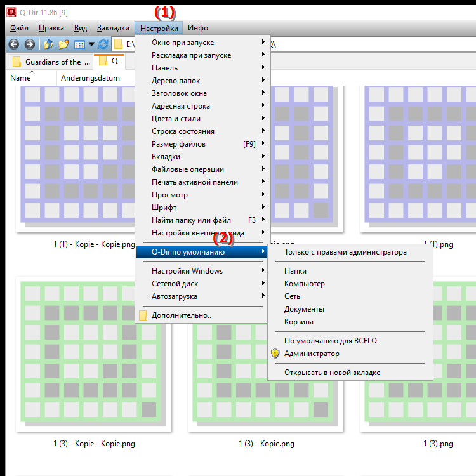
Task: Open Настройки внешнего вида submenu
Action: pos(202,233)
